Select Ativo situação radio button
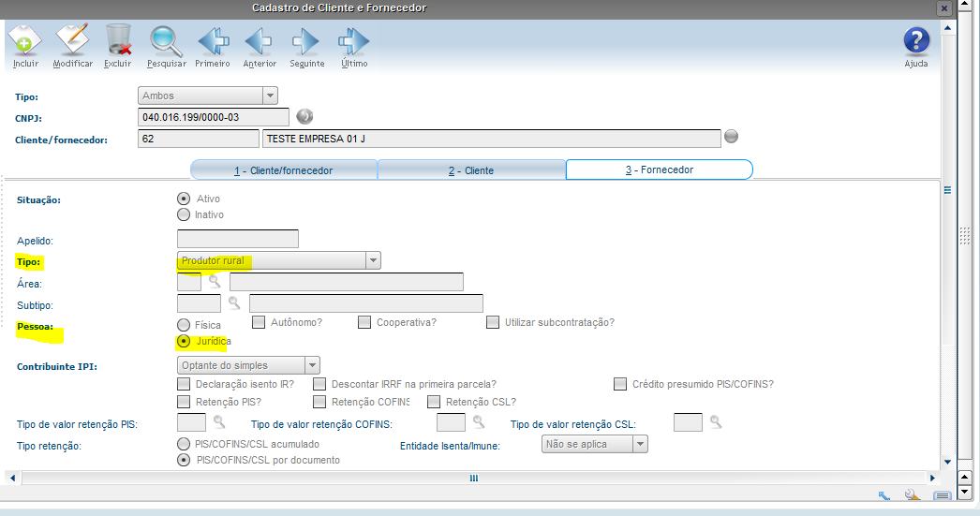This screenshot has width=980, height=516. tap(184, 199)
